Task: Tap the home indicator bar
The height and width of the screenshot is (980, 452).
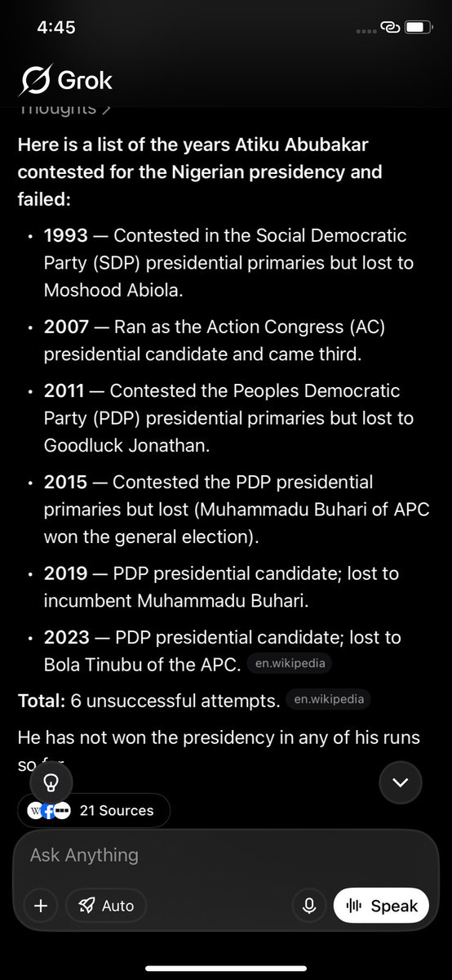Action: pos(226,969)
